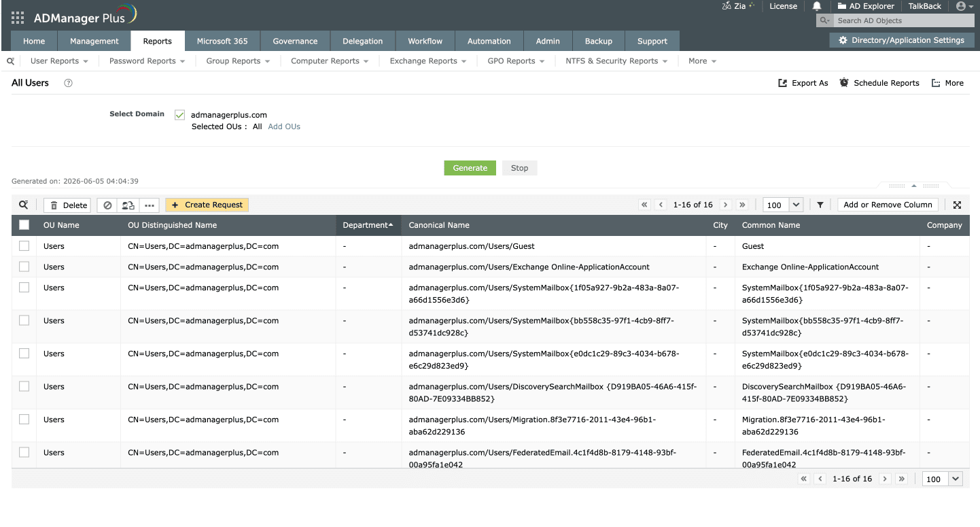The image size is (980, 527).
Task: Click Add or Remove Column button
Action: pos(888,205)
